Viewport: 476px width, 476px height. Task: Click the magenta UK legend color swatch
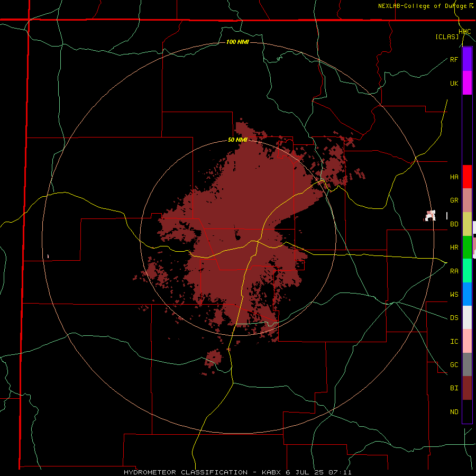(x=467, y=83)
